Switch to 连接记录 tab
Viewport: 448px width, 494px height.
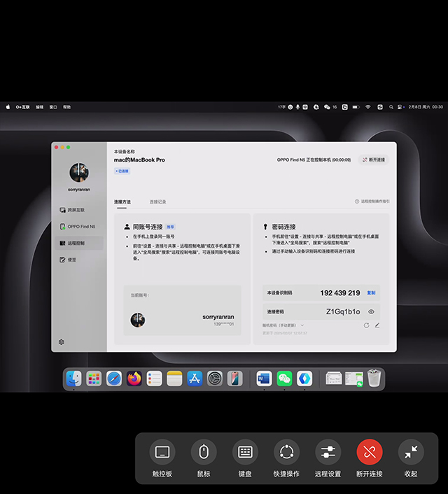(x=157, y=202)
